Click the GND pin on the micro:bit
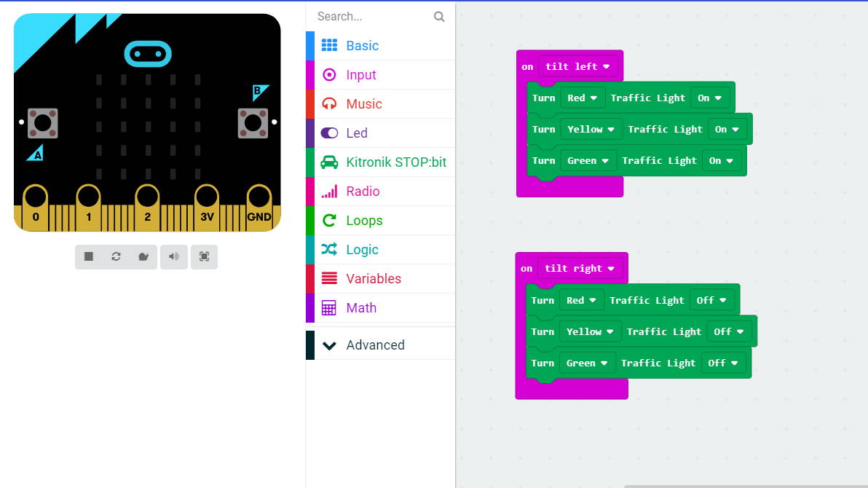 (x=259, y=207)
